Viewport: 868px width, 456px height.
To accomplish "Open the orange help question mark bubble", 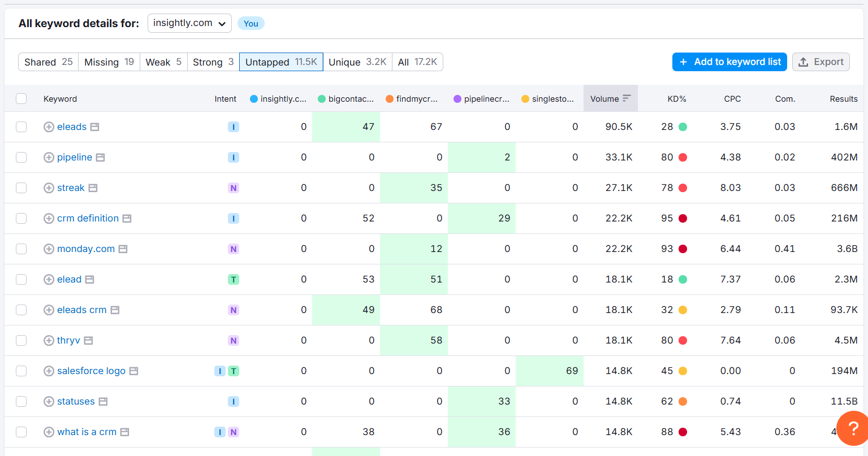I will tap(853, 428).
